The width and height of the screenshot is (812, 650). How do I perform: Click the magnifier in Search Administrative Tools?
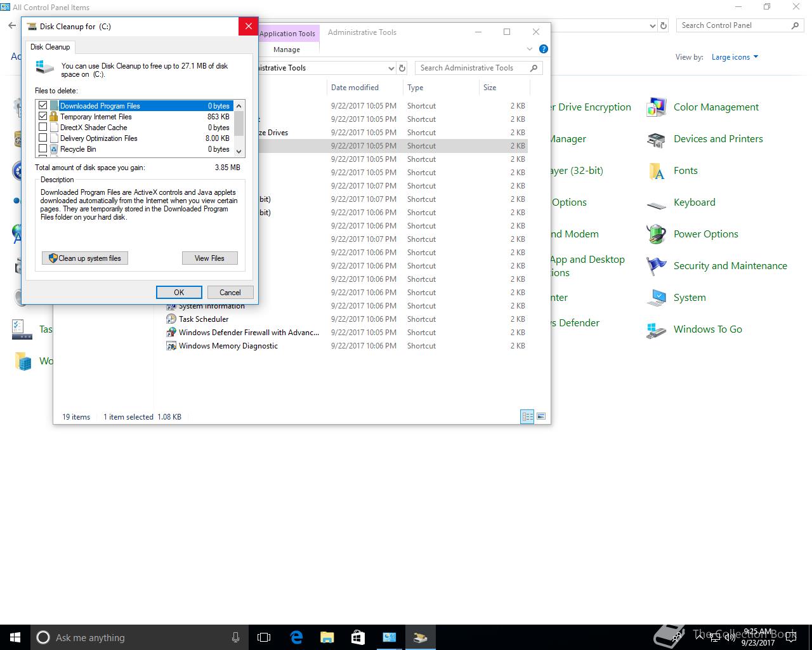point(534,68)
